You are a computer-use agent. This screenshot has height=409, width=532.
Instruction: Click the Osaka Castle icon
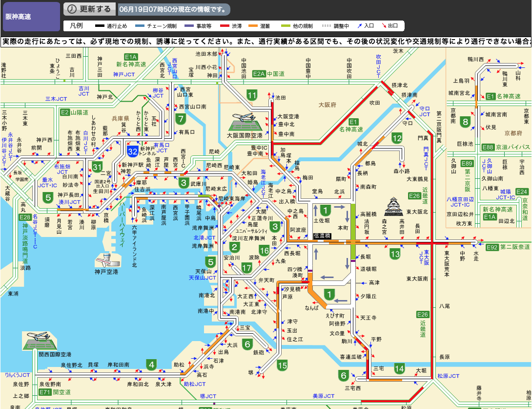[x=394, y=206]
